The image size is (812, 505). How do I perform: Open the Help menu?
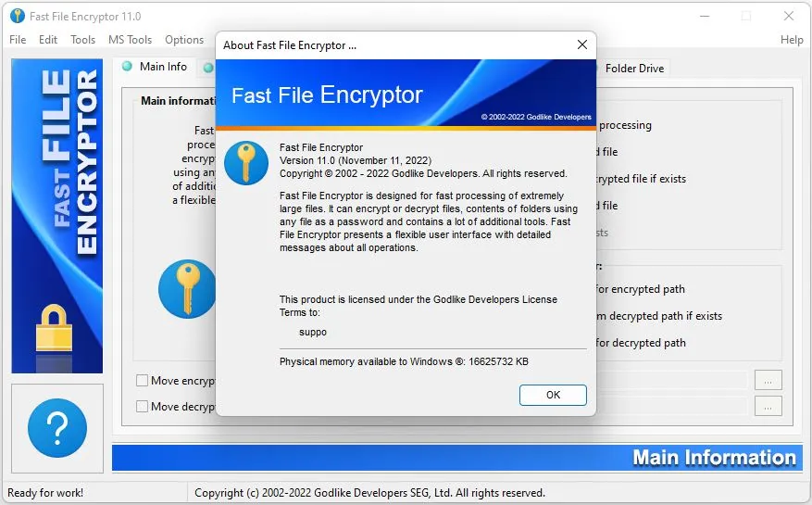coord(792,40)
